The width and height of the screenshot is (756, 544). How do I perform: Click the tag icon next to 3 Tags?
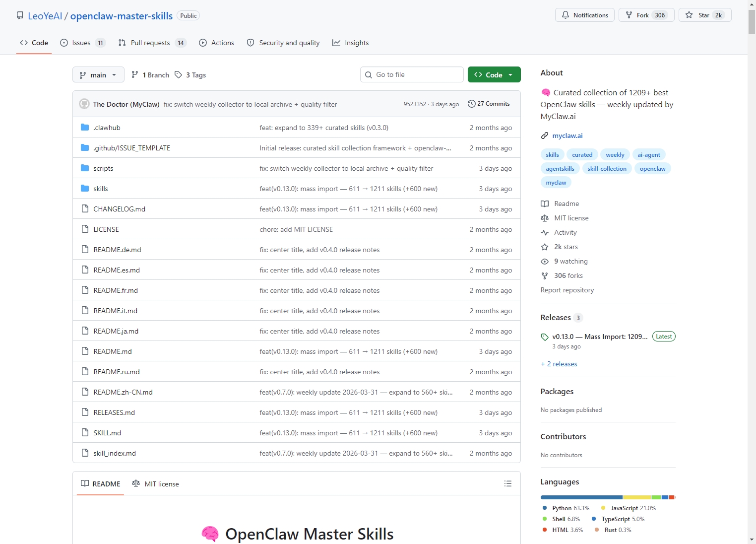[178, 75]
